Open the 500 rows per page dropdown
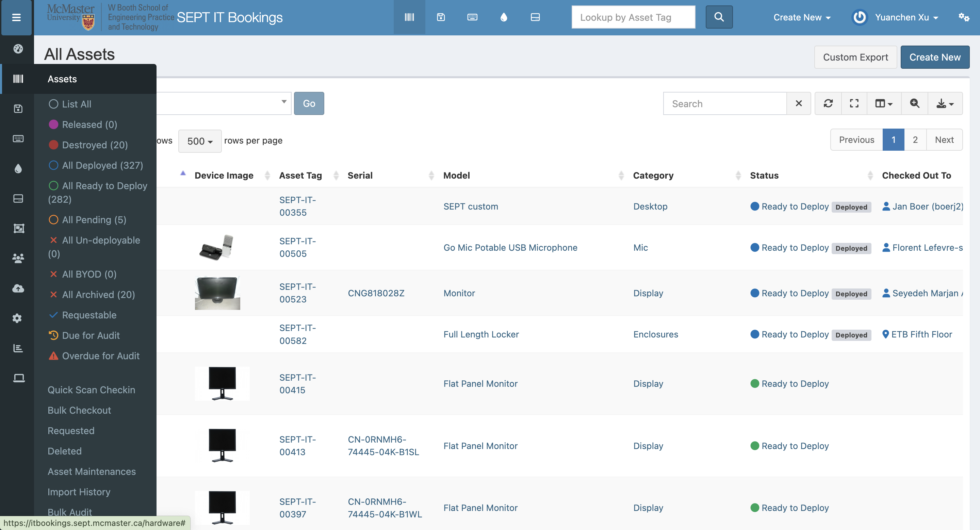980x530 pixels. (200, 141)
